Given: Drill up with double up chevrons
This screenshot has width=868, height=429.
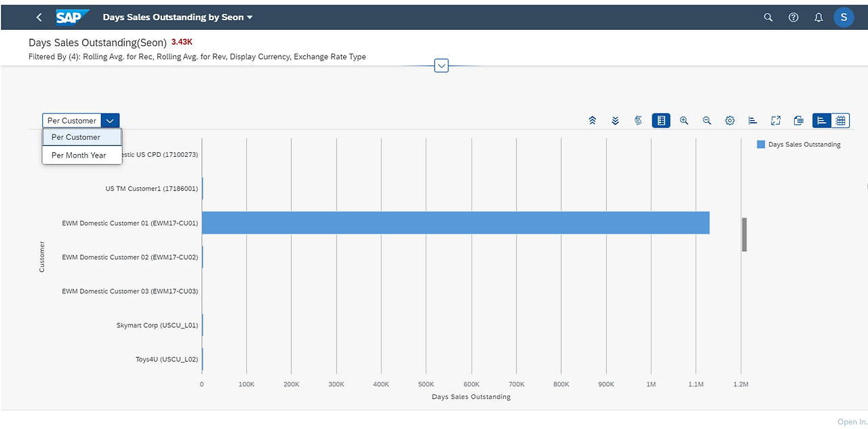Looking at the screenshot, I should (592, 121).
